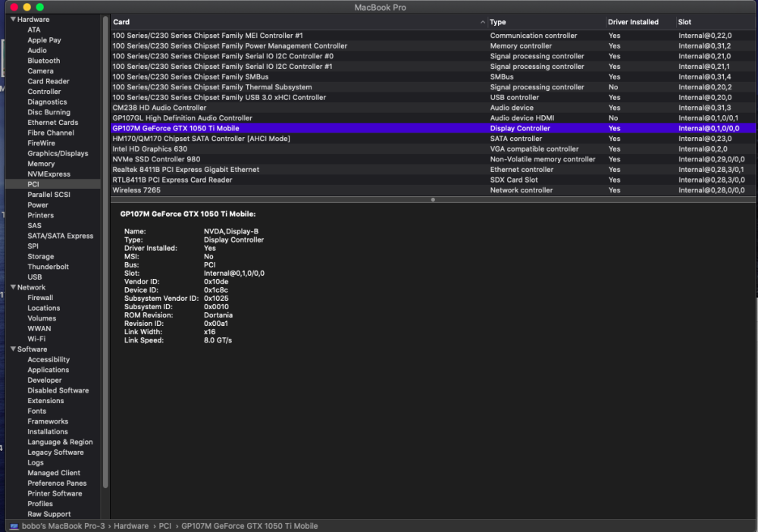This screenshot has width=758, height=532.
Task: Sort by Driver Installed column header
Action: pyautogui.click(x=640, y=22)
